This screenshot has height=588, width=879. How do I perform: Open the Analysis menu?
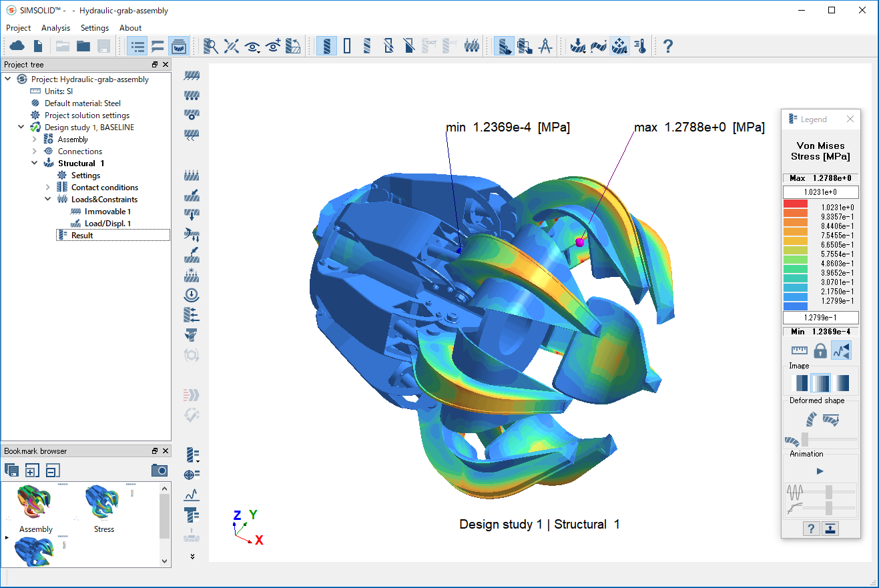point(55,28)
